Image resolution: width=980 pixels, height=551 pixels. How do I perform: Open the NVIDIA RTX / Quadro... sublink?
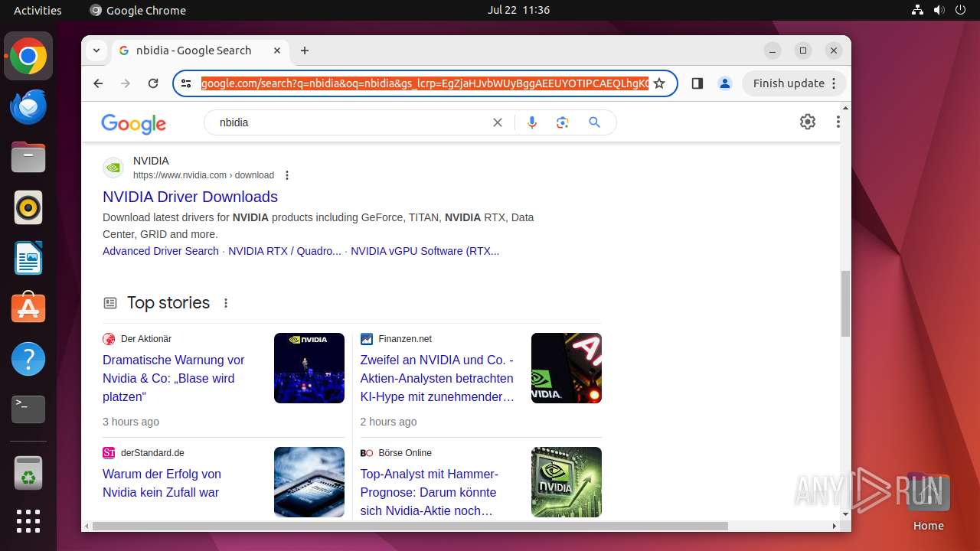coord(285,251)
